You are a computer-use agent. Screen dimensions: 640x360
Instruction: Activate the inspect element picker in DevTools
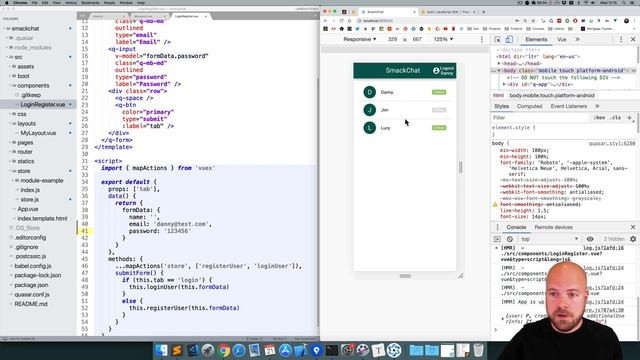[x=498, y=39]
